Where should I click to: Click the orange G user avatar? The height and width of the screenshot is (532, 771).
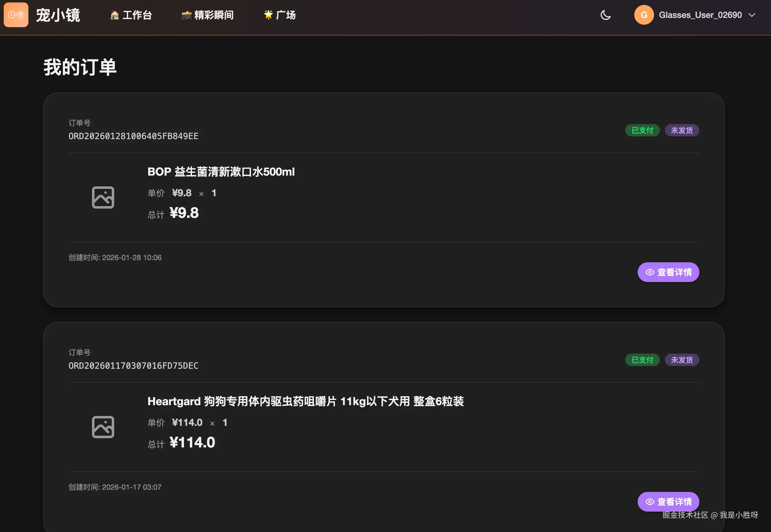644,15
